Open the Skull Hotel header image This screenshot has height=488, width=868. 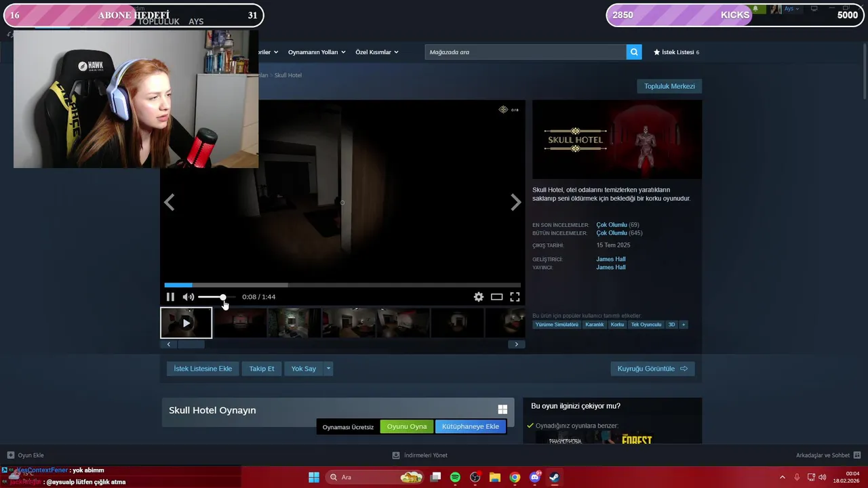tap(617, 140)
